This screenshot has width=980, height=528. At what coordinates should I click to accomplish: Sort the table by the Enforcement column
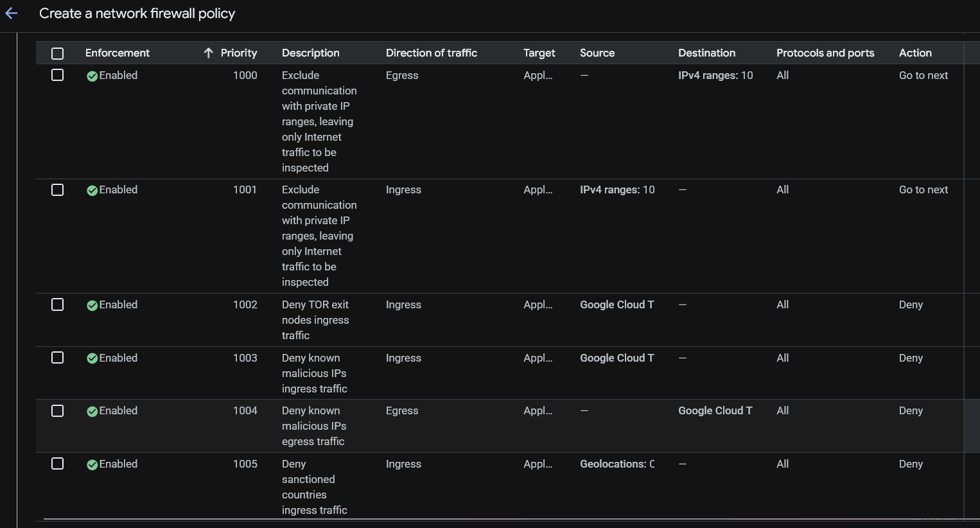coord(118,53)
